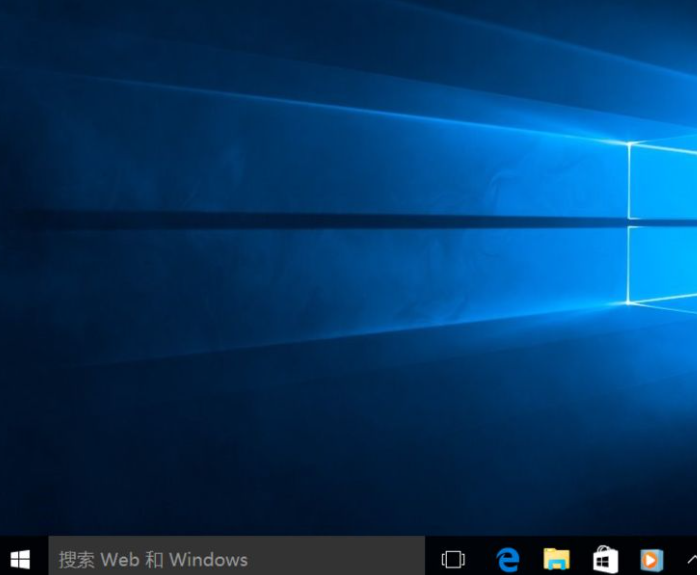This screenshot has width=700, height=575.
Task: Click an empty dark area of the desktop
Action: (150, 450)
